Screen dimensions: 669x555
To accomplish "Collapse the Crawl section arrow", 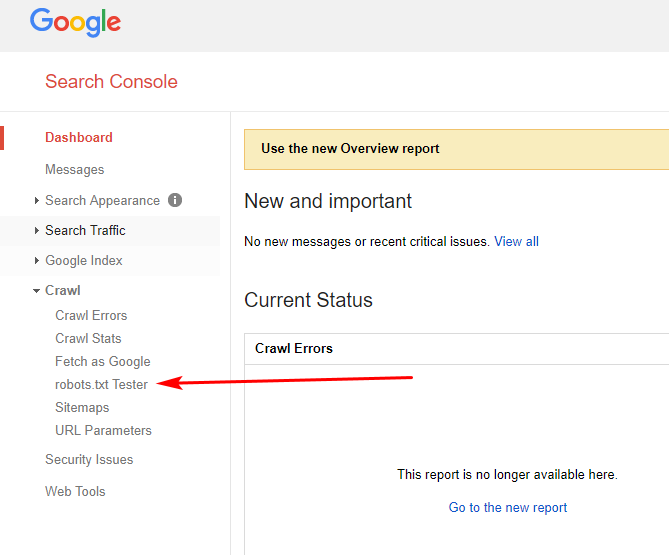I will (x=37, y=291).
